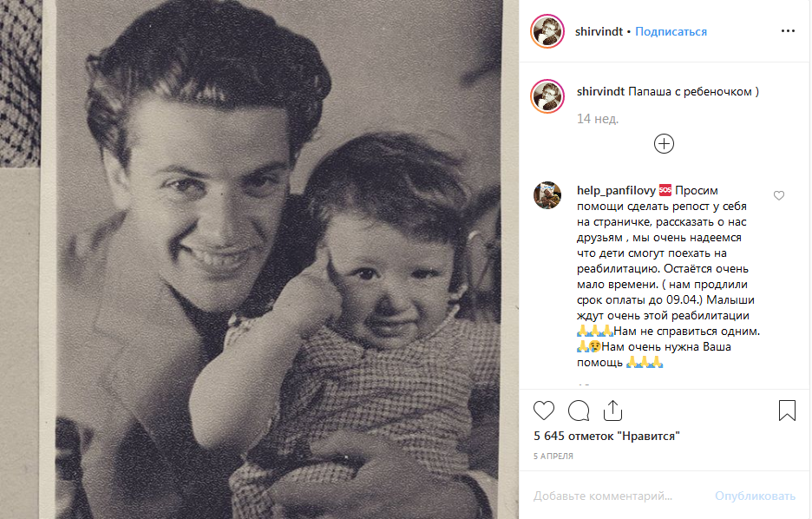Save post with the bookmark icon
Viewport: 812px width, 519px height.
787,410
